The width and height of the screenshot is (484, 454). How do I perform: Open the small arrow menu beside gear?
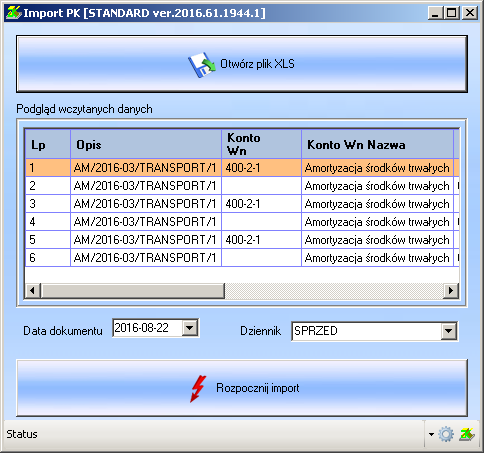click(x=431, y=434)
